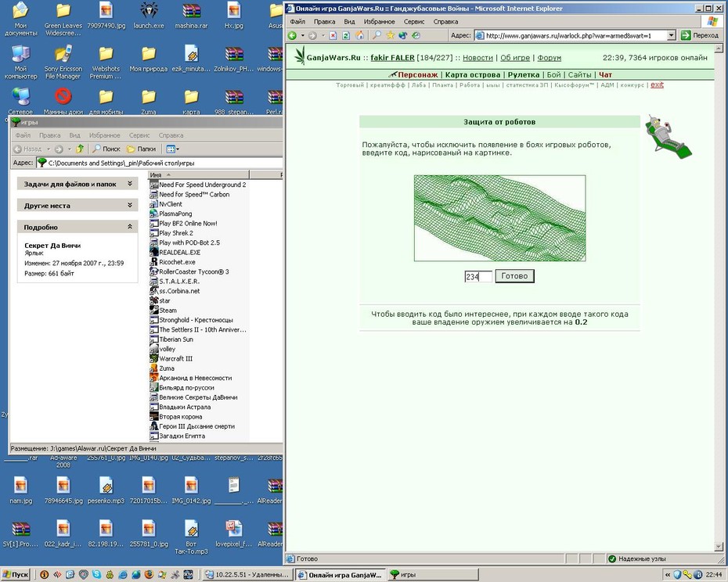Click the captcha code input field

(478, 277)
